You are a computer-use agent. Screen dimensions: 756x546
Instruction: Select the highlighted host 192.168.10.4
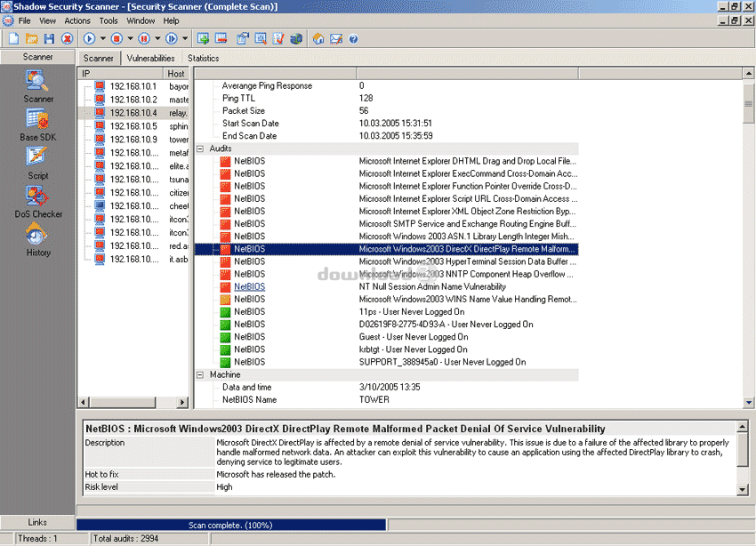coord(133,113)
